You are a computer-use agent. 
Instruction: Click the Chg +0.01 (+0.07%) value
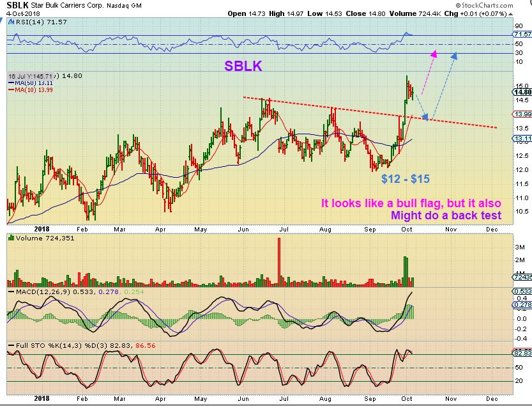(476, 13)
